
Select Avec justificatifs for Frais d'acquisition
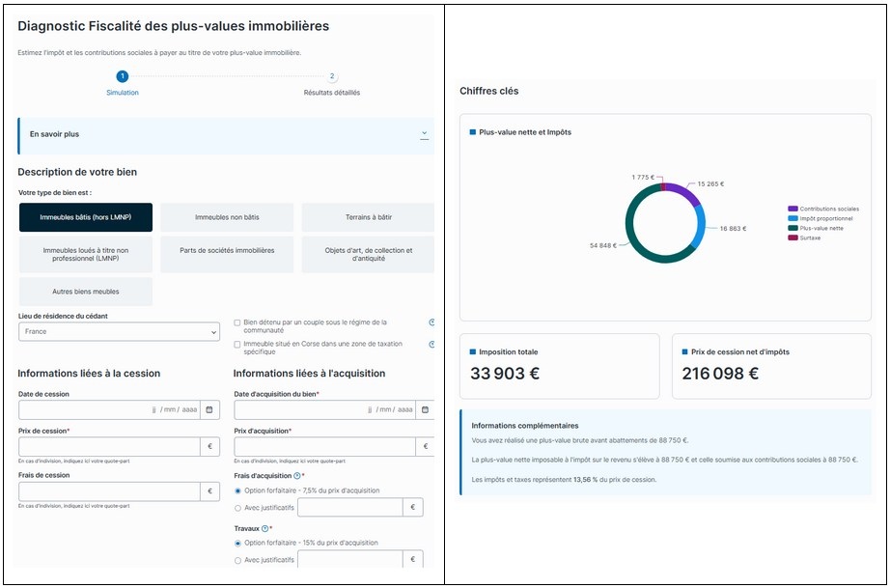238,507
